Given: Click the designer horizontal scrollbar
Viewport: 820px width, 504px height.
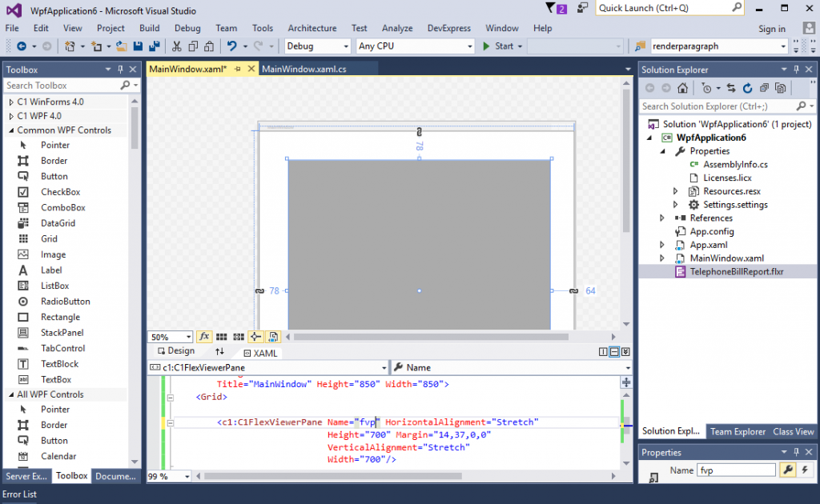Looking at the screenshot, I should (x=431, y=337).
